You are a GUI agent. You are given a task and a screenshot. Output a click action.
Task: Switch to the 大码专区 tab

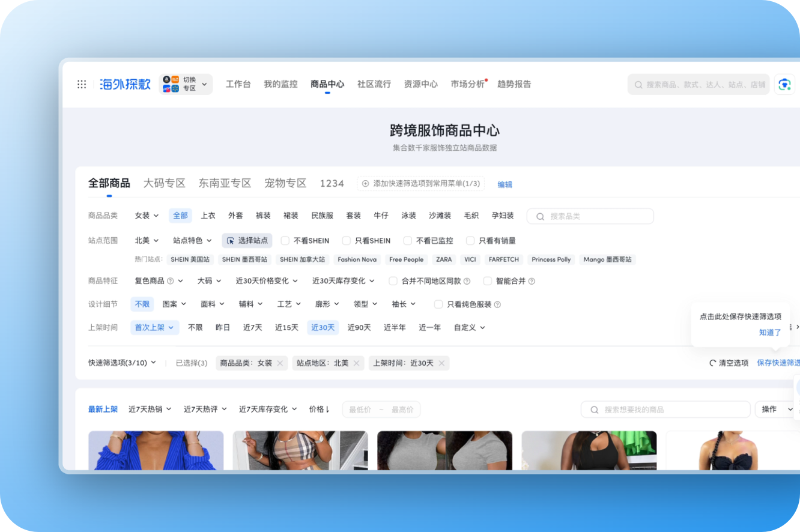[164, 183]
